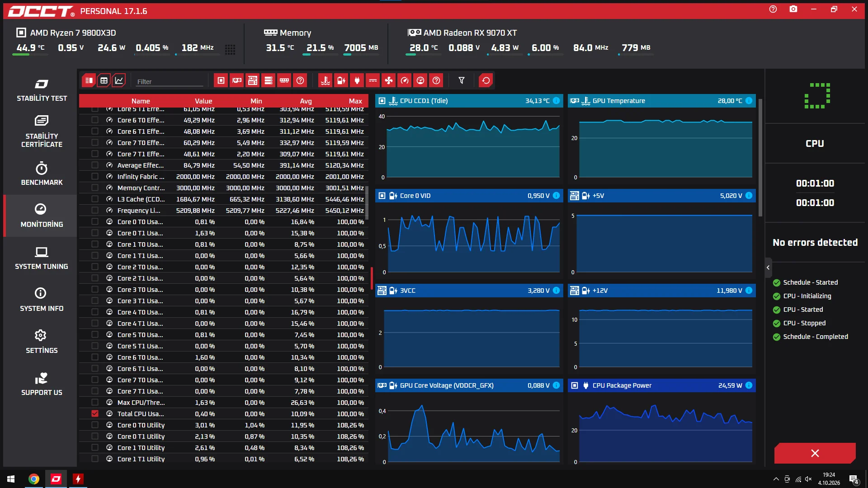Open the Benchmark section
This screenshot has height=488, width=868.
pyautogui.click(x=42, y=174)
